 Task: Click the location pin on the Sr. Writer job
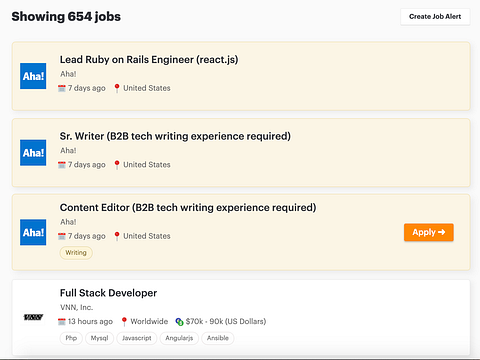point(117,165)
